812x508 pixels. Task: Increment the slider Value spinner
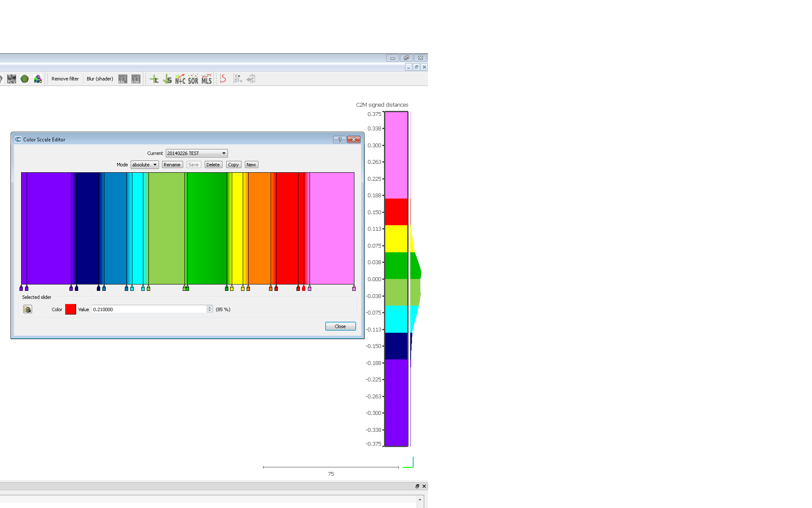pos(210,307)
